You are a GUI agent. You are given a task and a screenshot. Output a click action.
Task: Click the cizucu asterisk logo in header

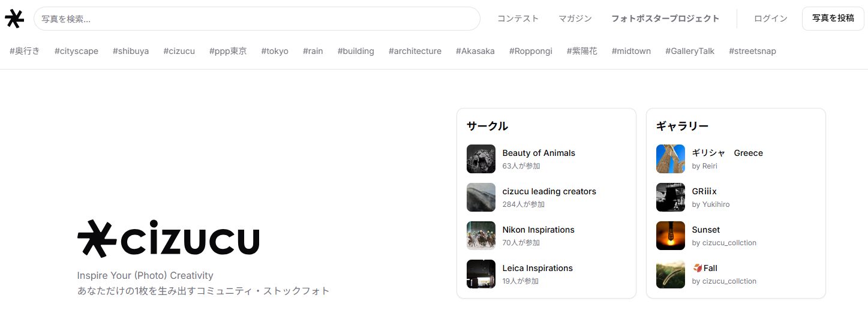pyautogui.click(x=14, y=19)
